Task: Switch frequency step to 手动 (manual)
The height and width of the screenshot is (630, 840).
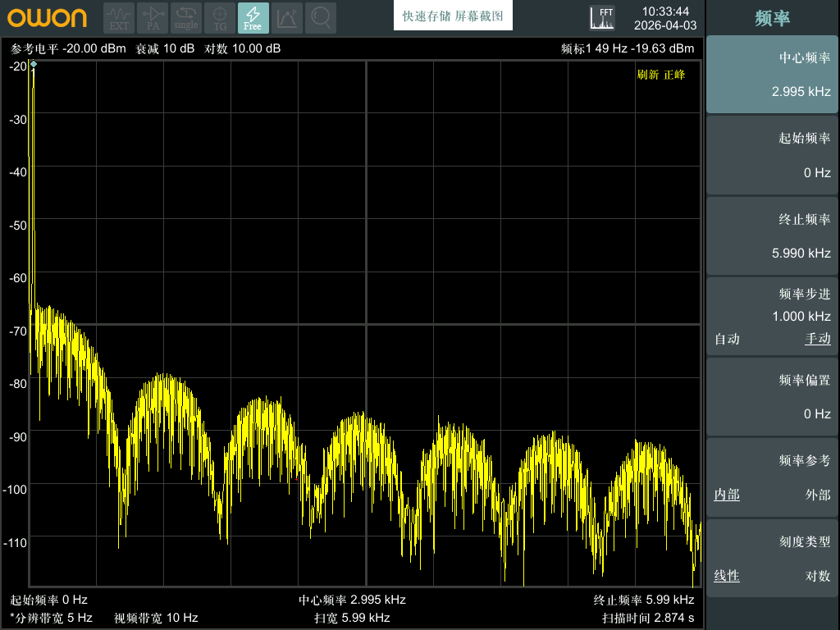Action: click(818, 339)
